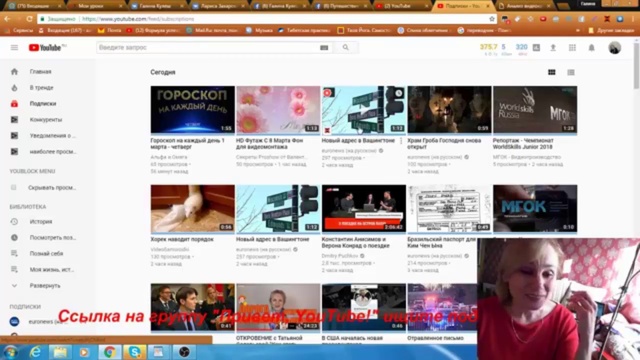Click the В тренде flame icon

tap(14, 88)
